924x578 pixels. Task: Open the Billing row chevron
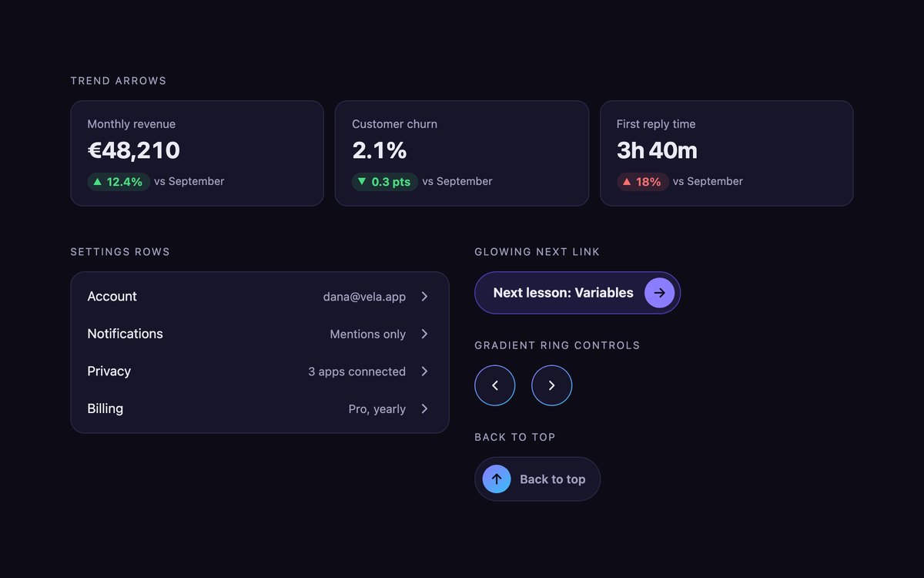424,408
